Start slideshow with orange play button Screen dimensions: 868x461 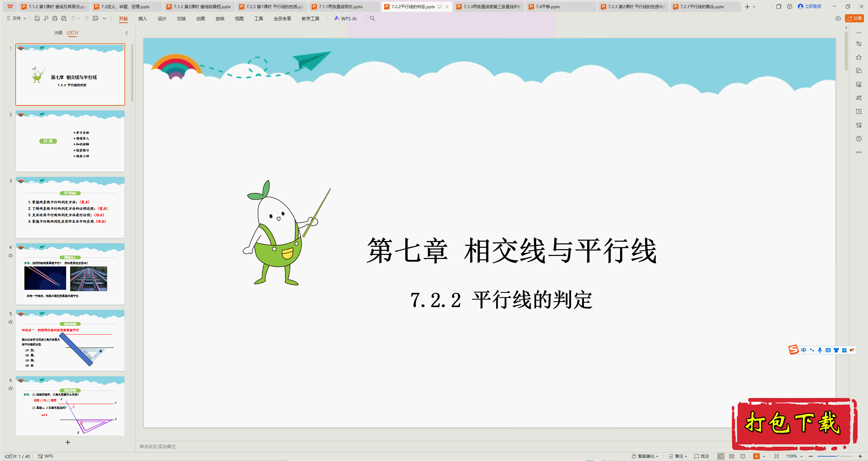point(756,456)
